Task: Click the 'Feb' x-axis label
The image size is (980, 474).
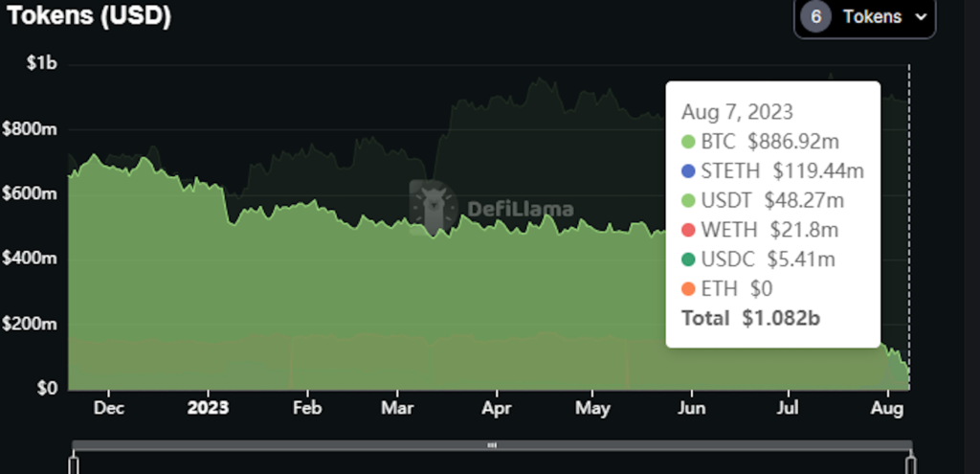Action: click(307, 408)
